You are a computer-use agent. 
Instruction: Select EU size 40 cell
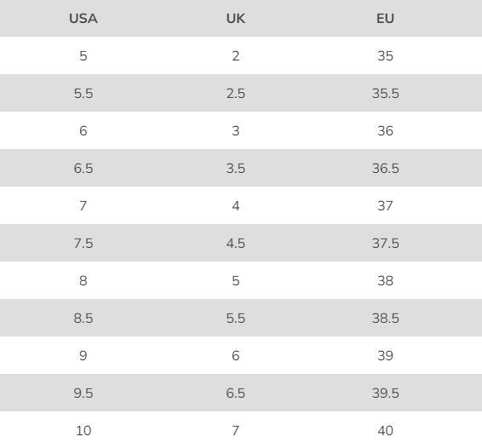(385, 431)
